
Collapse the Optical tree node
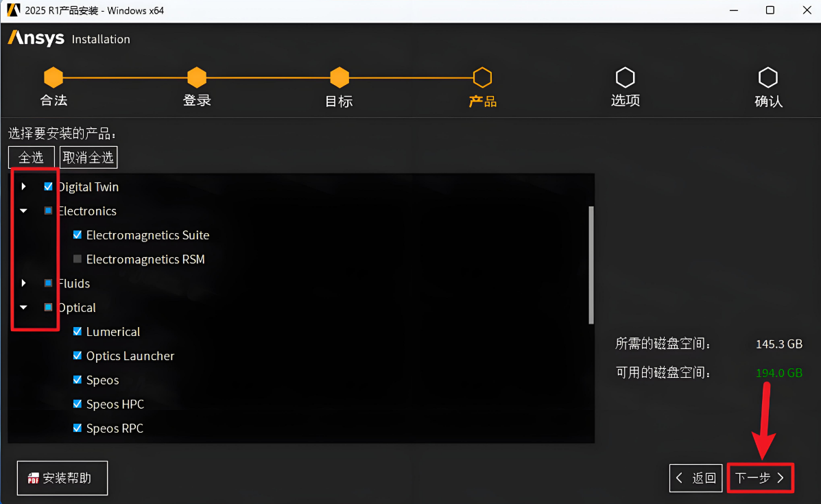(x=23, y=307)
